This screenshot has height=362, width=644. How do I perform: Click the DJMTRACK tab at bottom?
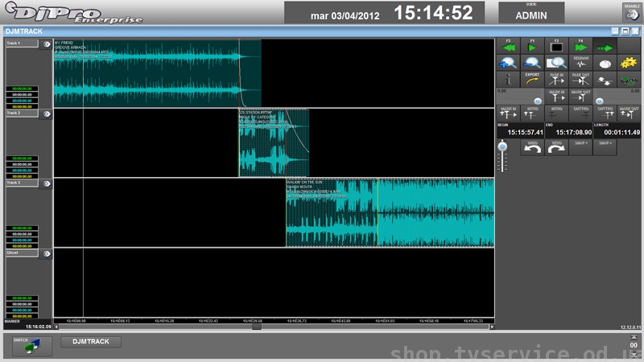coord(91,342)
